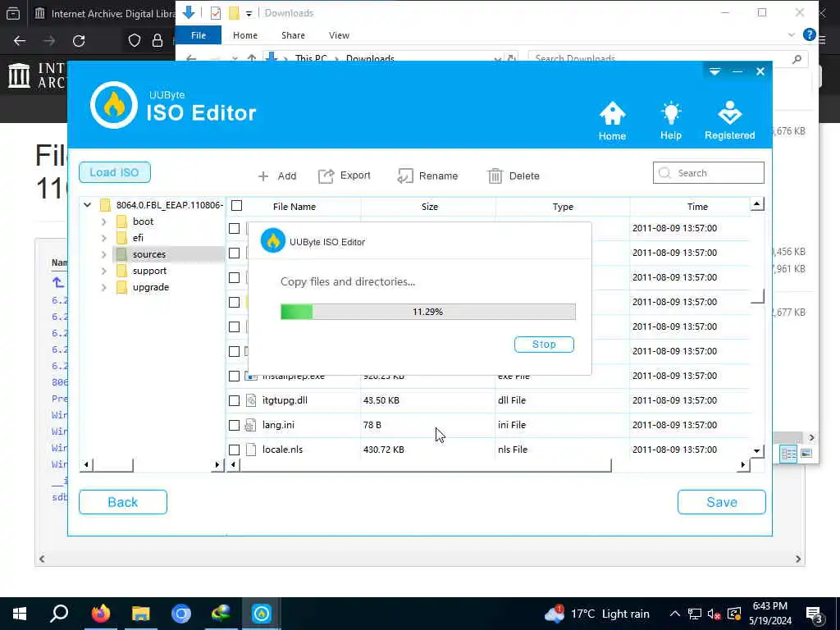Expand the upgrade folder
Screen dimensions: 840x630
point(104,288)
